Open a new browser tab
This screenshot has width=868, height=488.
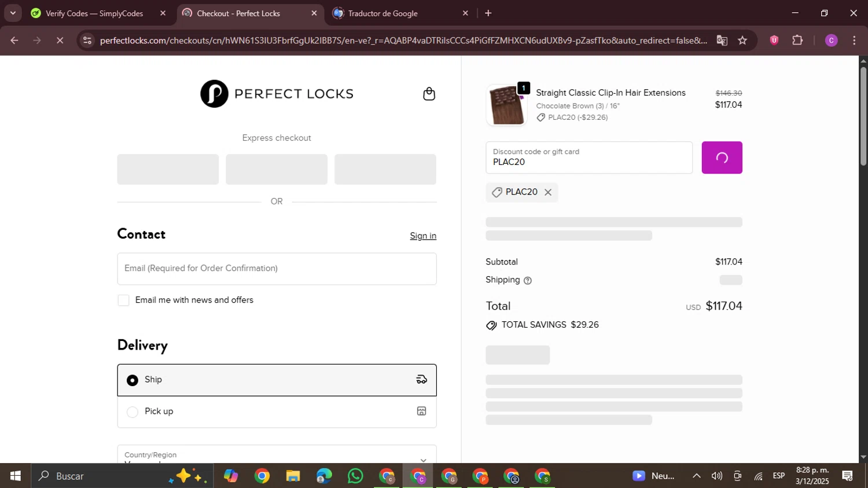[x=488, y=13]
